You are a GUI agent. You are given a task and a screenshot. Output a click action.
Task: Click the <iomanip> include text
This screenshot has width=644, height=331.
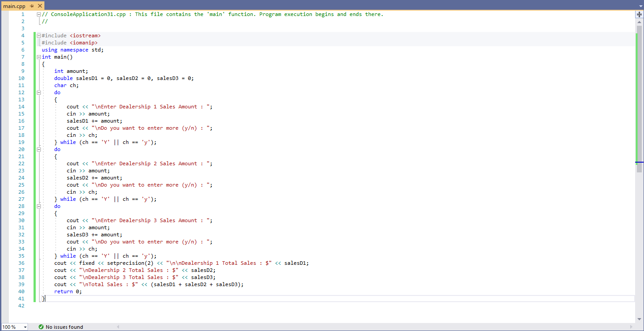[83, 43]
